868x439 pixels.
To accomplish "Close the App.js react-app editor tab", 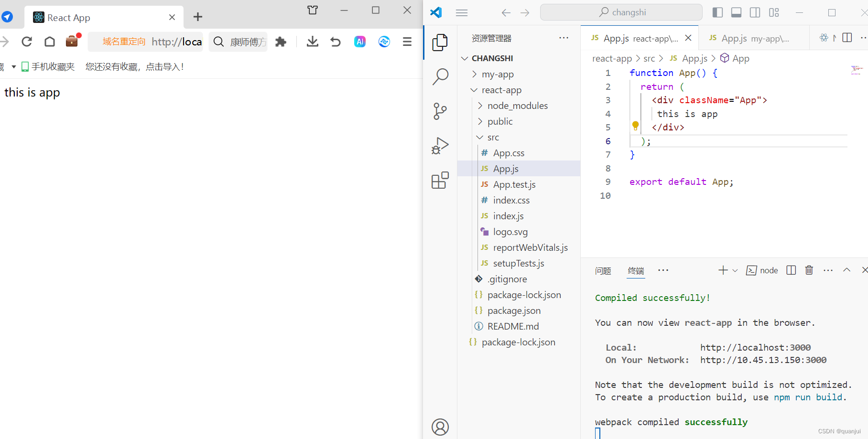I will (688, 38).
